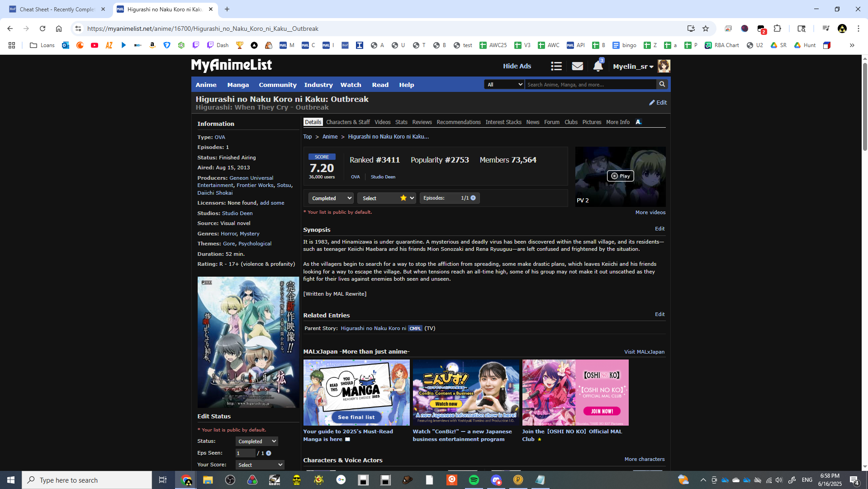This screenshot has height=489, width=868.
Task: Open the ConBiz banner thumbnail
Action: pos(466,393)
